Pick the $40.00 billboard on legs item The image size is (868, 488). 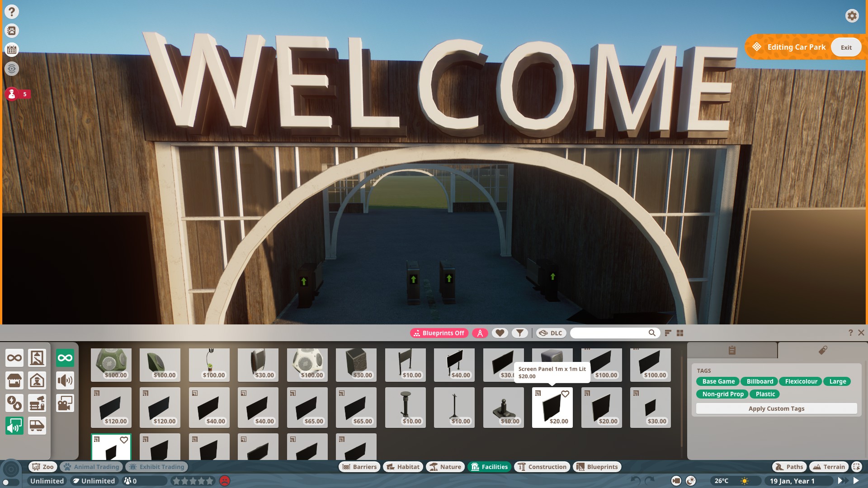[454, 364]
